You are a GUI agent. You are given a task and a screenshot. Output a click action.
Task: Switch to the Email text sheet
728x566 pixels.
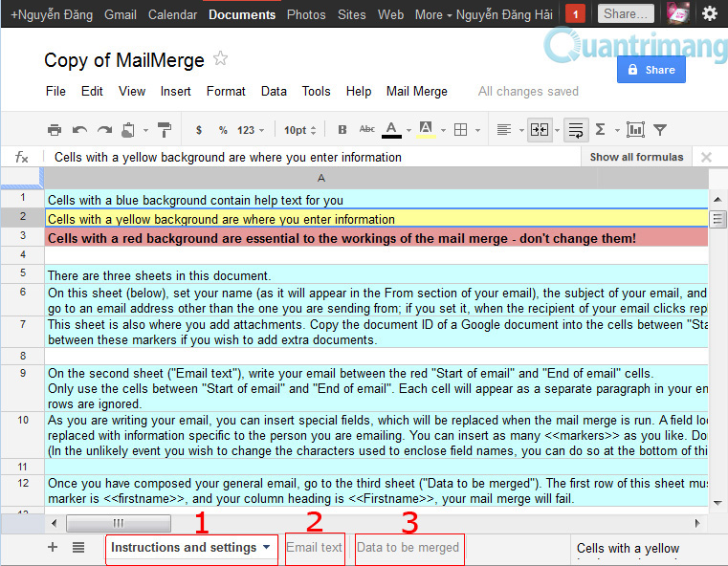click(315, 548)
